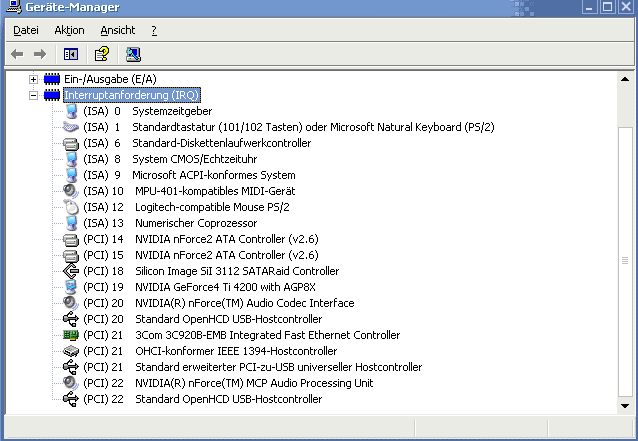Screen dimensions: 638x441
Task: Select 3Com 3C920B-EMB Ethernet Controller text
Action: 268,335
